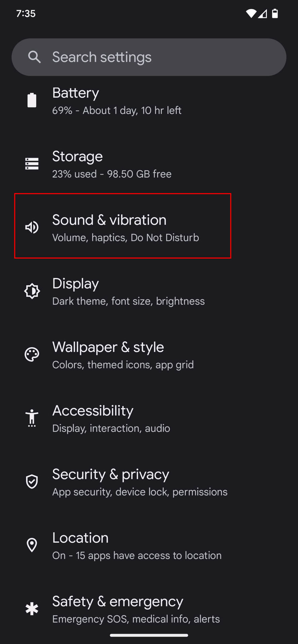Viewport: 298px width, 644px height.
Task: Tap the Accessibility person icon
Action: (x=32, y=418)
